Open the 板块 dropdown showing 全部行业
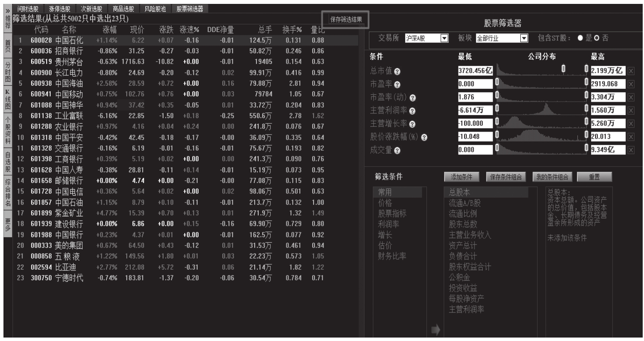The height and width of the screenshot is (341, 644). click(x=502, y=38)
